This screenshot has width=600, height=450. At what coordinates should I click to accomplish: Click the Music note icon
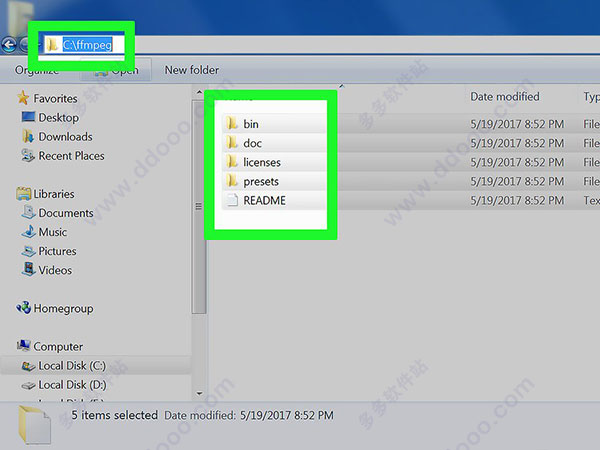click(28, 232)
